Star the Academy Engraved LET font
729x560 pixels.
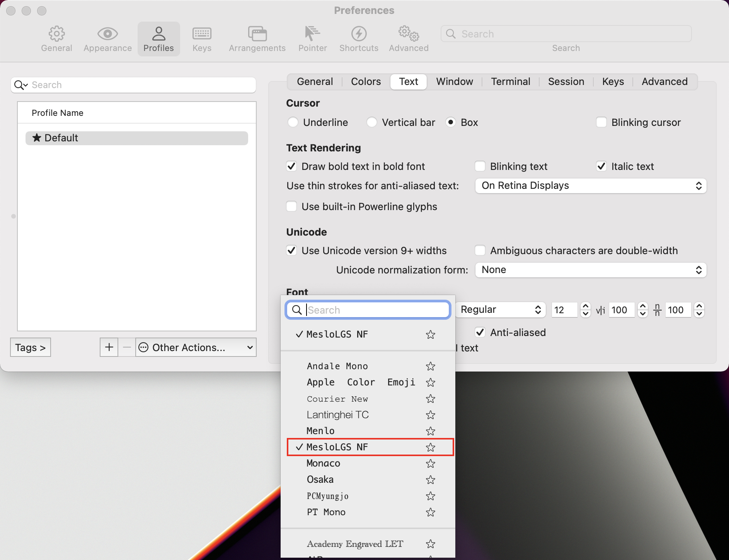click(x=431, y=544)
